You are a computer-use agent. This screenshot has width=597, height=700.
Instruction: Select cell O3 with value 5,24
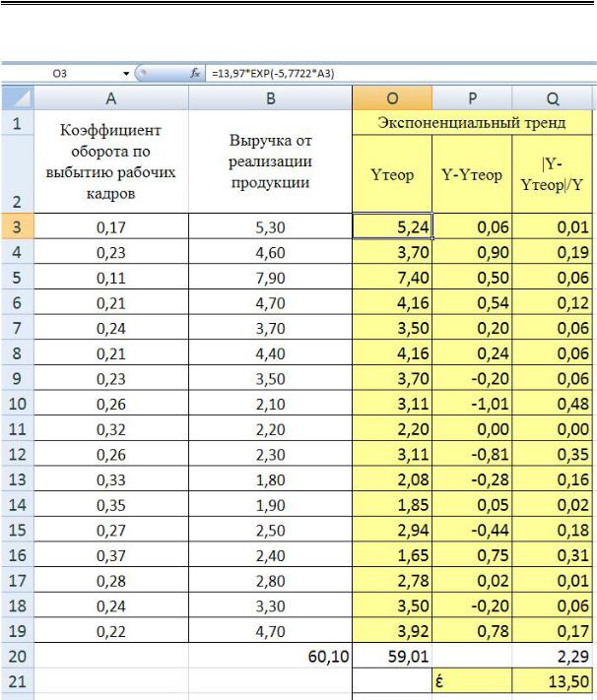pyautogui.click(x=392, y=226)
